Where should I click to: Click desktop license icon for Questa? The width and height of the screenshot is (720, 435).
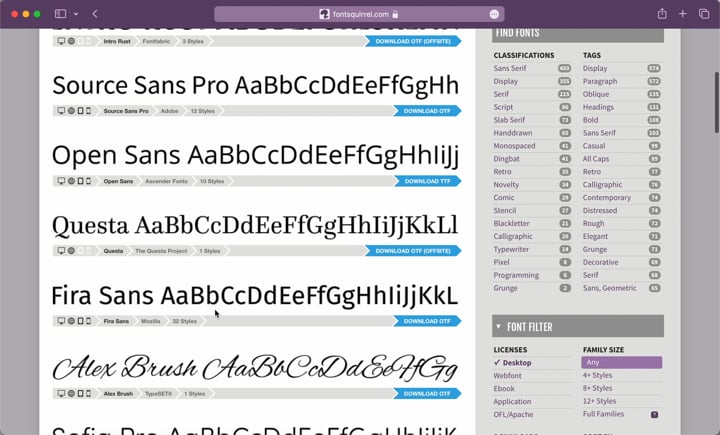[61, 251]
